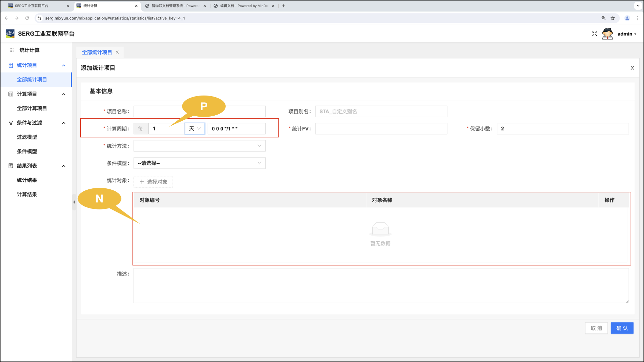The width and height of the screenshot is (644, 362).
Task: Reload the page with the refresh icon
Action: 27,18
